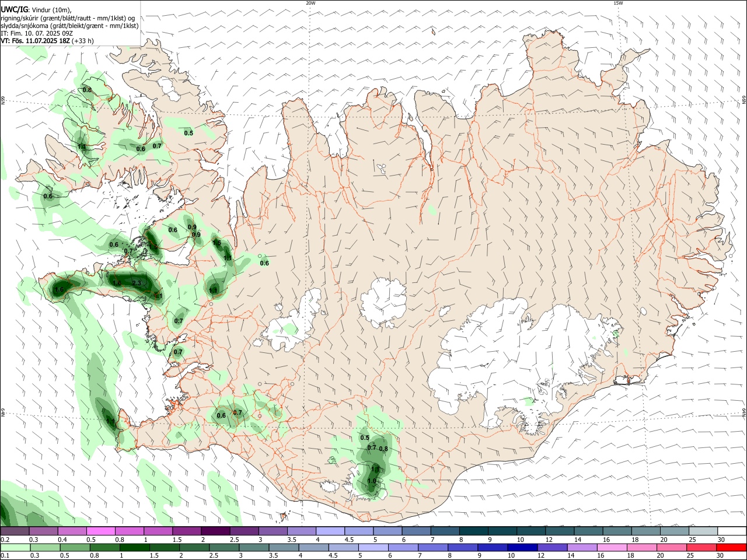Pick the darkest purple 2 swatch on snow scale
Image resolution: width=747 pixels, height=560 pixels.
tap(215, 531)
